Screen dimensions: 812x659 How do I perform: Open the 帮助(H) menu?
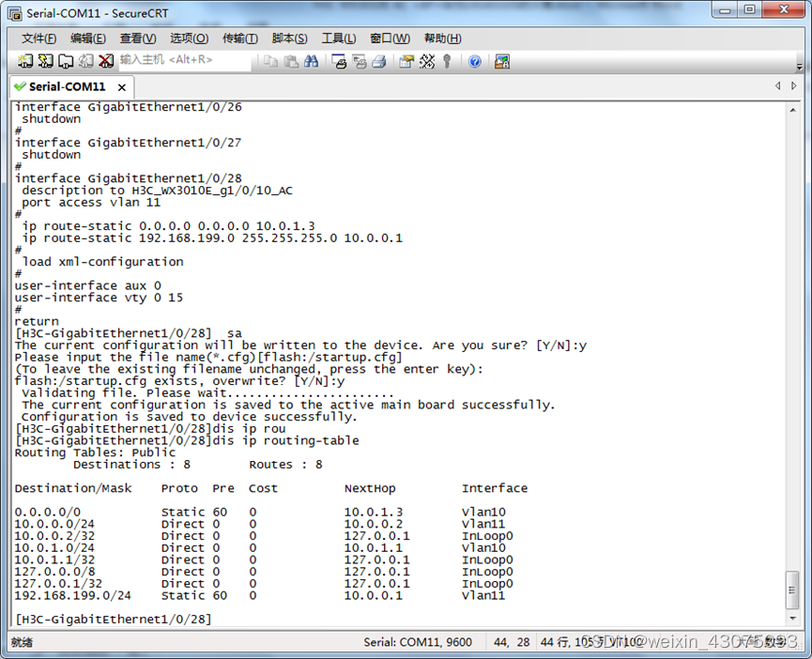coord(442,38)
